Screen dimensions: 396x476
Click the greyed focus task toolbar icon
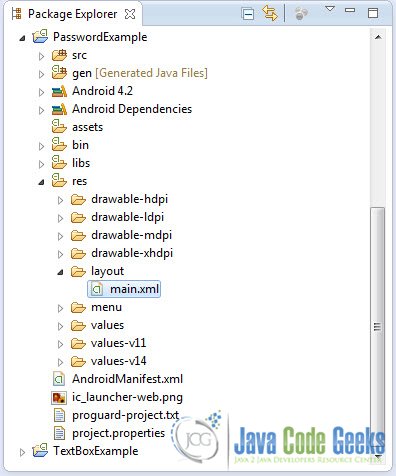point(301,14)
